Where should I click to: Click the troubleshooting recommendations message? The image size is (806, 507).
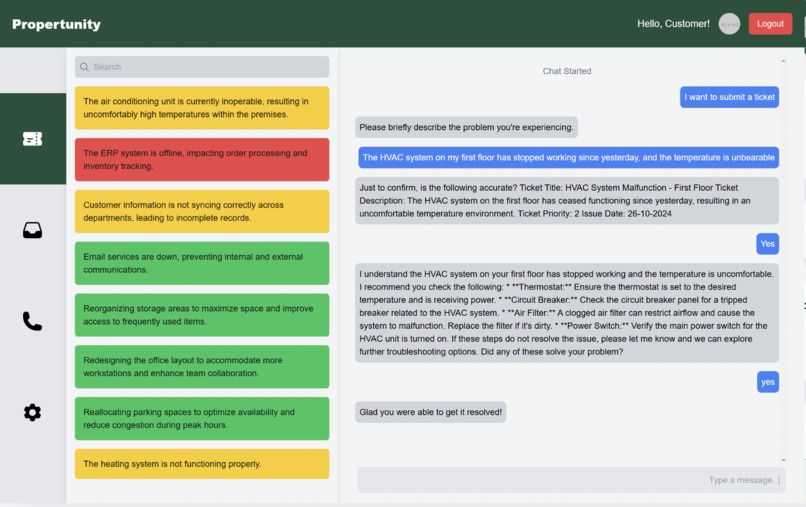[567, 313]
